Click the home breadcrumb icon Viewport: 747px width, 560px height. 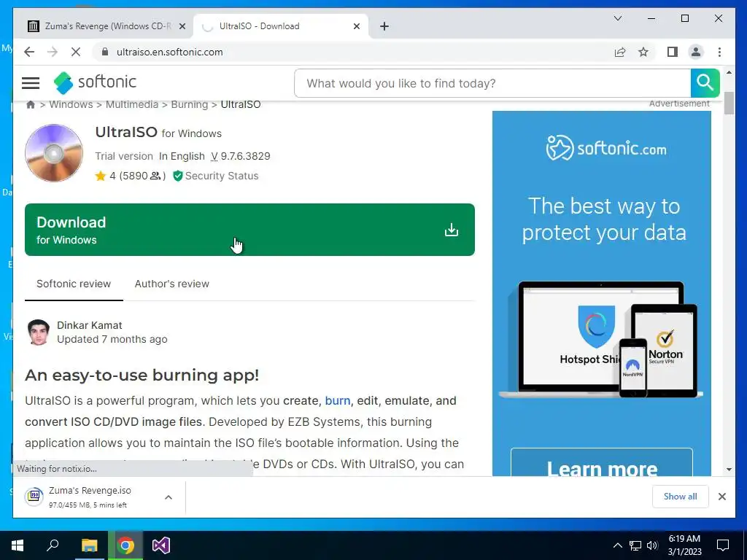pos(31,104)
